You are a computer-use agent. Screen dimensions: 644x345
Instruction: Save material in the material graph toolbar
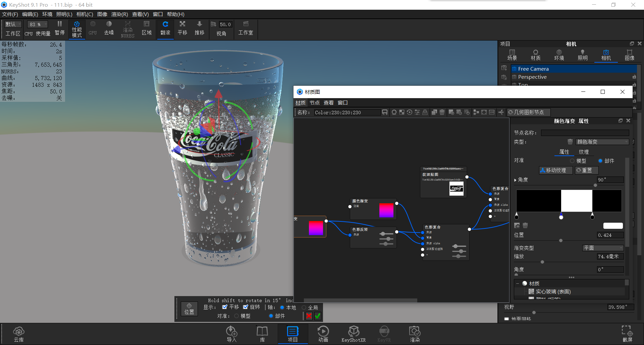(x=384, y=112)
